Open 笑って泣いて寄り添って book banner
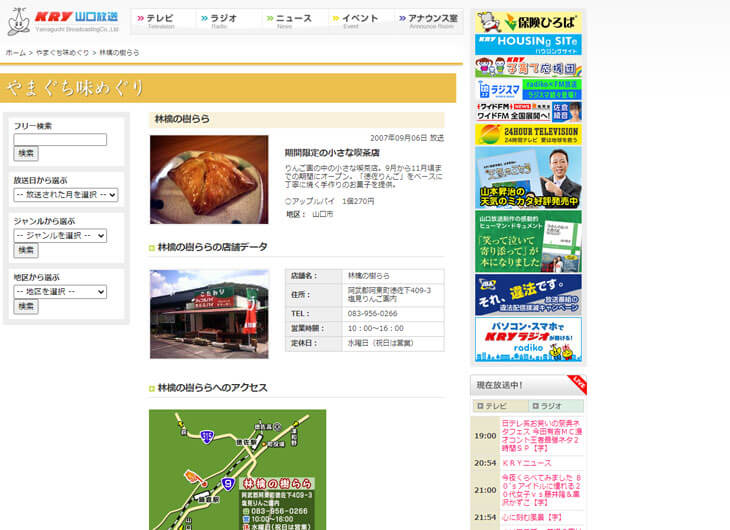The image size is (730, 530). (528, 241)
